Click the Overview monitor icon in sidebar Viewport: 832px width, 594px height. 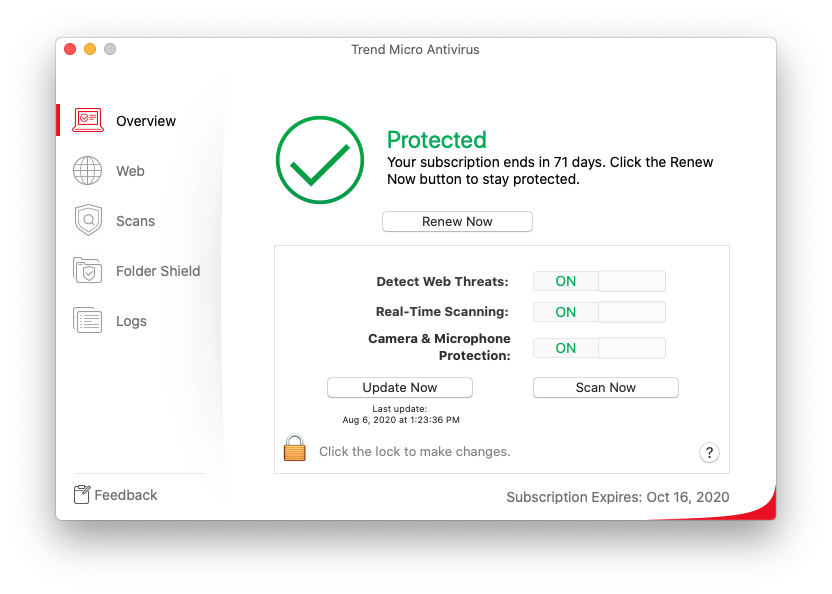(x=88, y=120)
